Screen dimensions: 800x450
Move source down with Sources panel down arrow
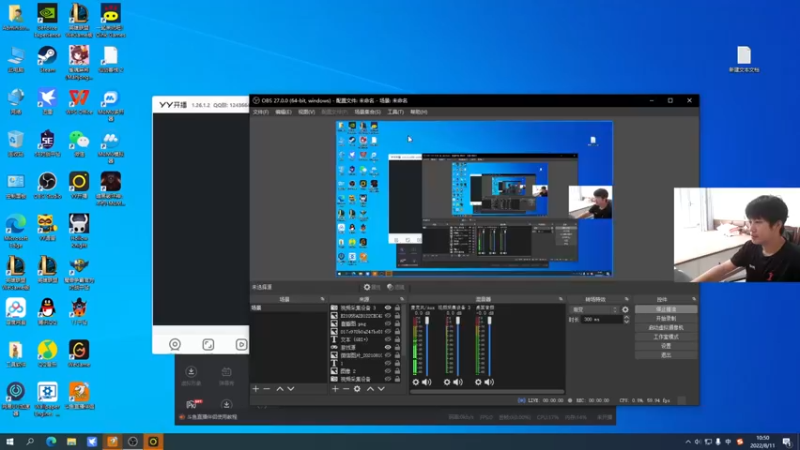point(381,389)
